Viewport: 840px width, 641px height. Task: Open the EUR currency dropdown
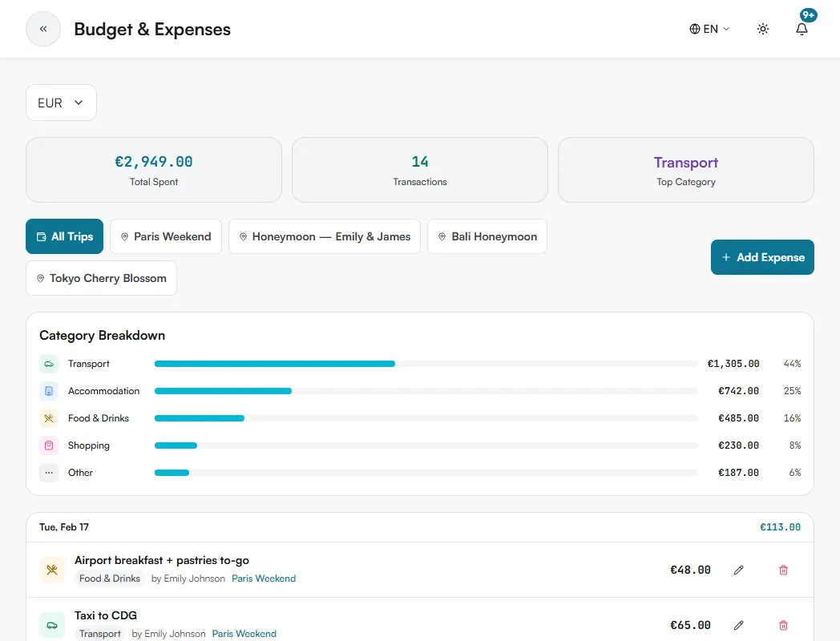tap(61, 103)
